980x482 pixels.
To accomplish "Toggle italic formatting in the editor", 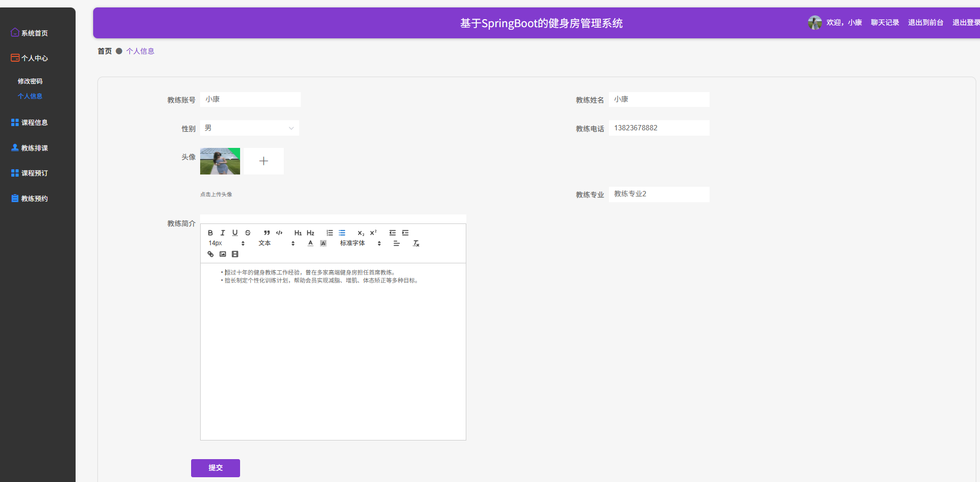I will point(223,233).
